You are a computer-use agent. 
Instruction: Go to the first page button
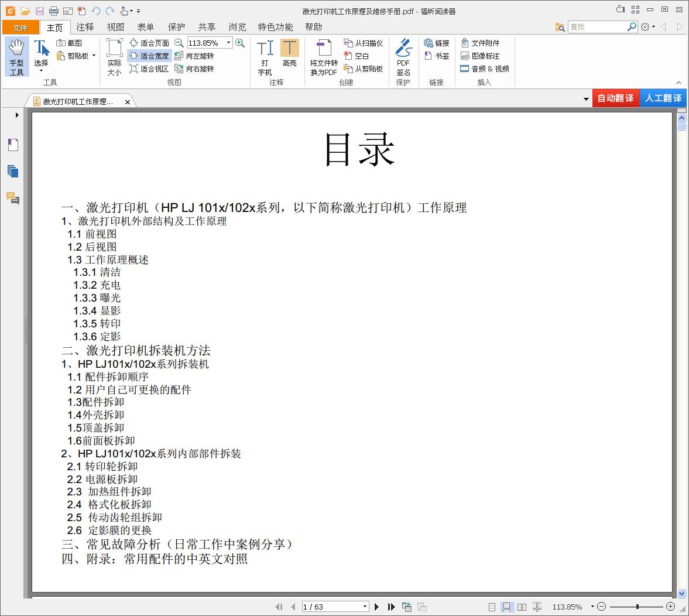tap(279, 607)
